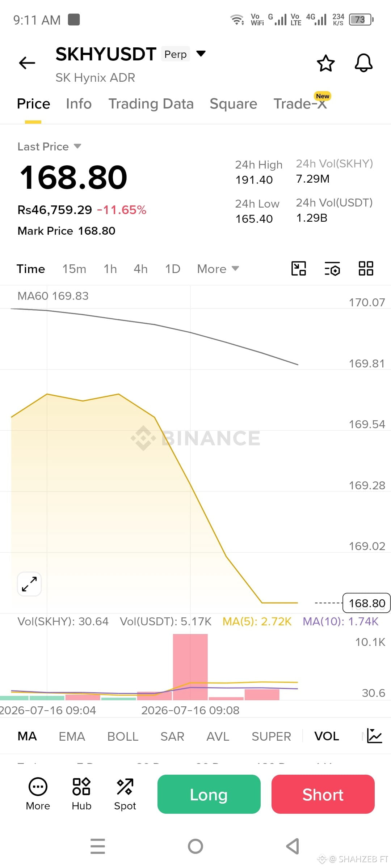Expand the SKHYUSDT Perp pair dropdown
The width and height of the screenshot is (391, 868).
pyautogui.click(x=201, y=54)
